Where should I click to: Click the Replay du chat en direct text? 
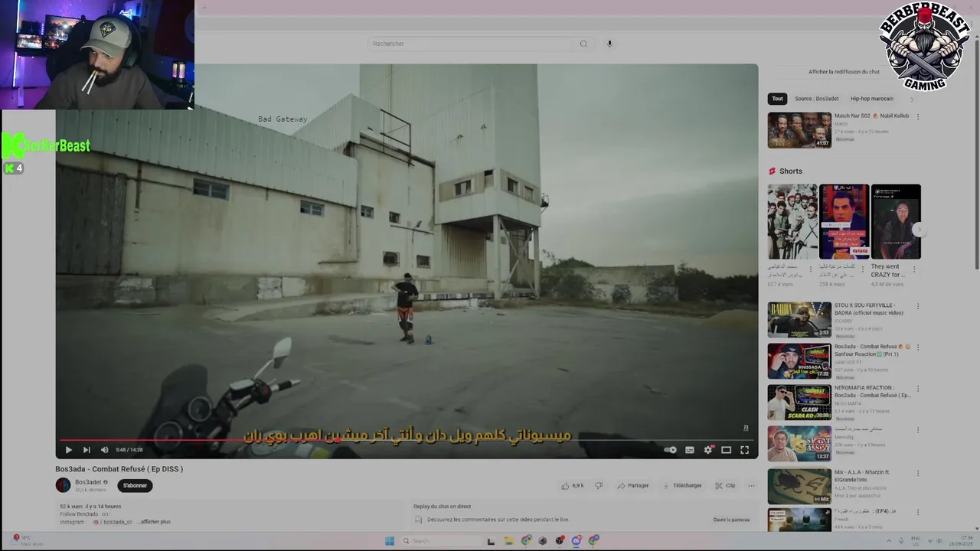(442, 507)
